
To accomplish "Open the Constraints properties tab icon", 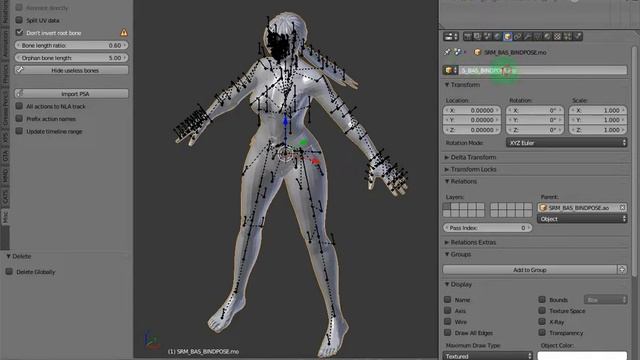I will (x=518, y=37).
